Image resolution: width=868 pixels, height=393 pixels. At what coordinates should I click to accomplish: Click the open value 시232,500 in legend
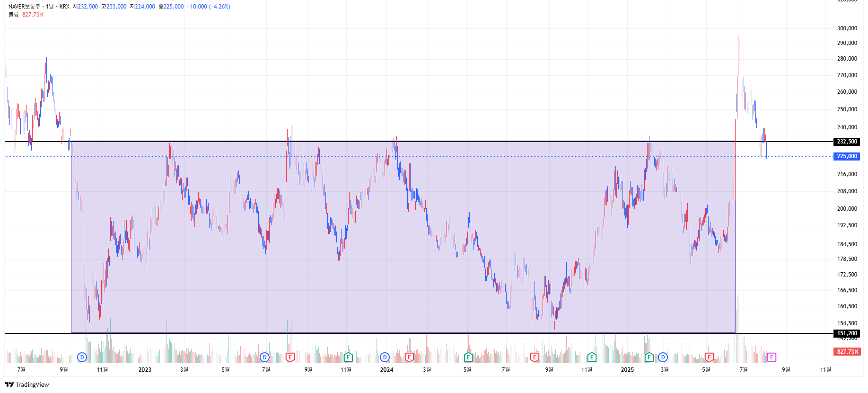[86, 7]
